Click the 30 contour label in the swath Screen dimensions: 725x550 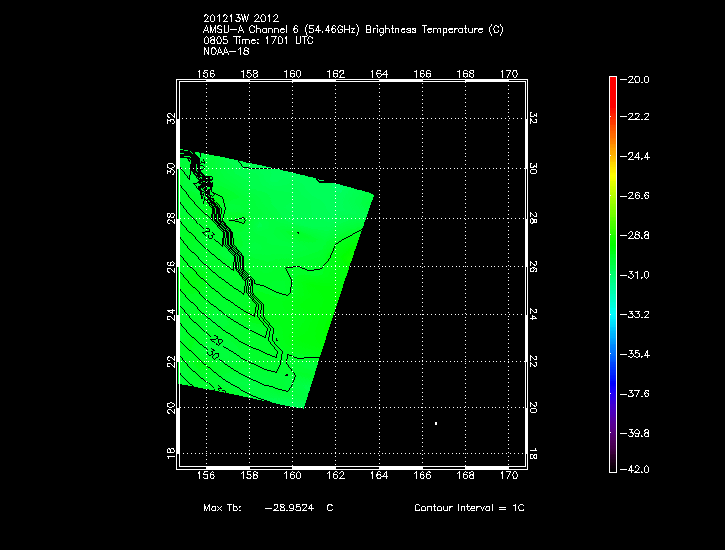(x=213, y=354)
